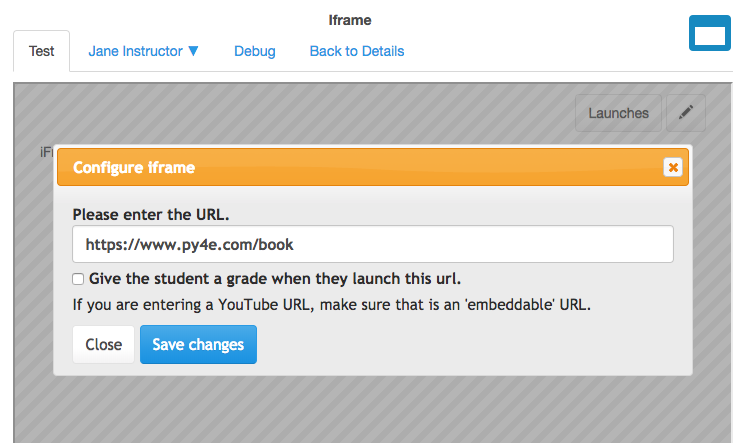Click the Save changes button
Image resolution: width=743 pixels, height=443 pixels.
pyautogui.click(x=198, y=344)
